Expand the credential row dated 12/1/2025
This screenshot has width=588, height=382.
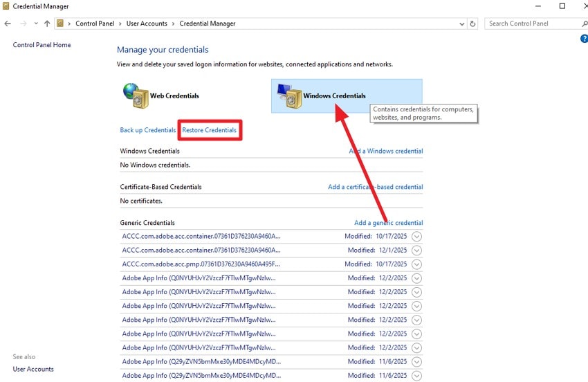[x=416, y=251]
